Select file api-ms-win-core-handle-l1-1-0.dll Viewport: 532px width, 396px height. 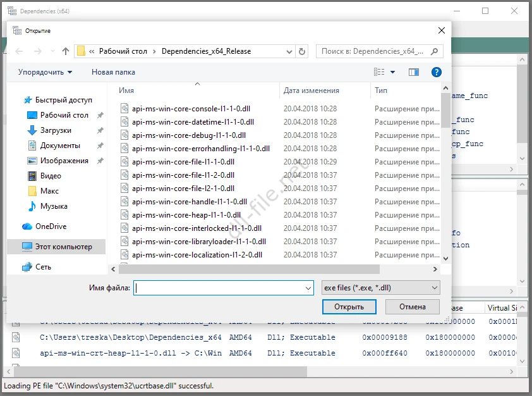[190, 201]
